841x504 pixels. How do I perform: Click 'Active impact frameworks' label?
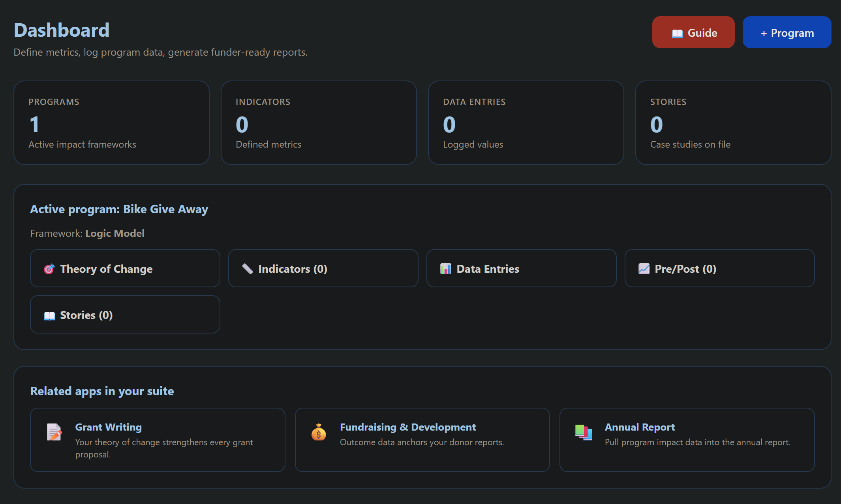[x=82, y=144]
